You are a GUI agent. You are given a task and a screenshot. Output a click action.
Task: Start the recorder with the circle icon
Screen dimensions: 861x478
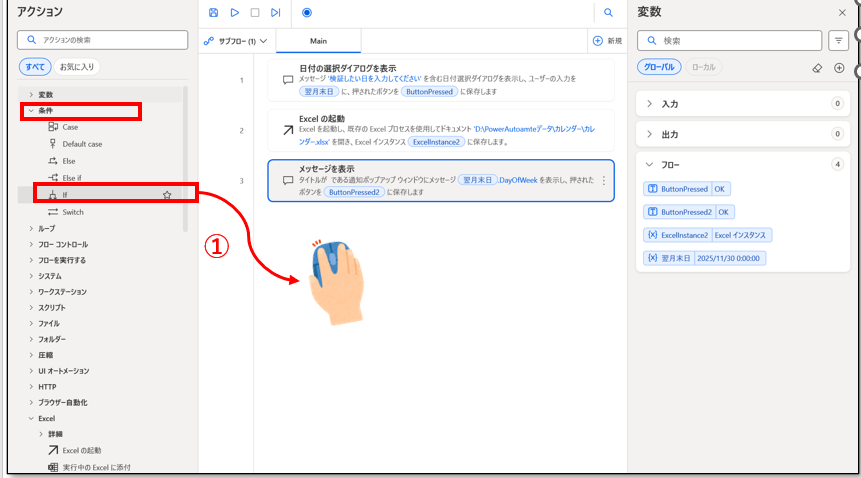306,13
